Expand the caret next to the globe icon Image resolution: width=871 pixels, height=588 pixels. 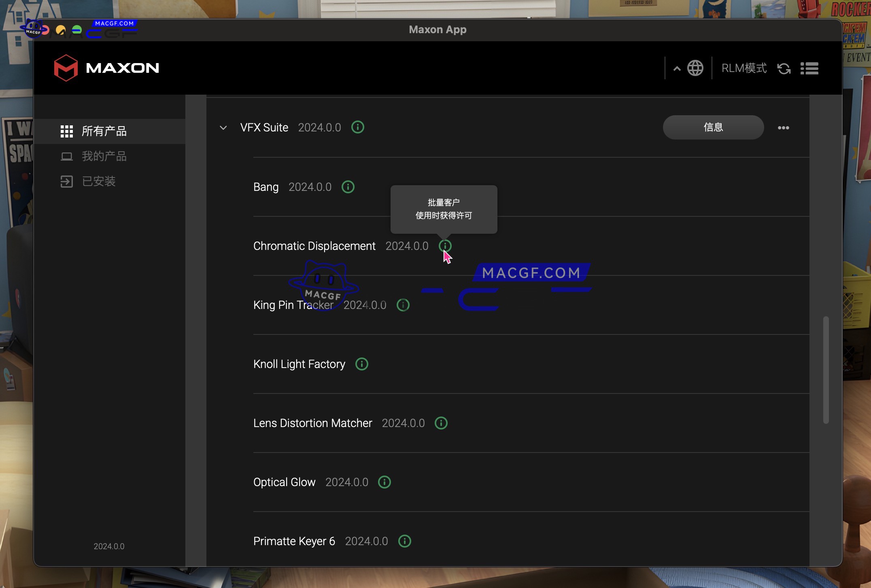[x=677, y=69]
